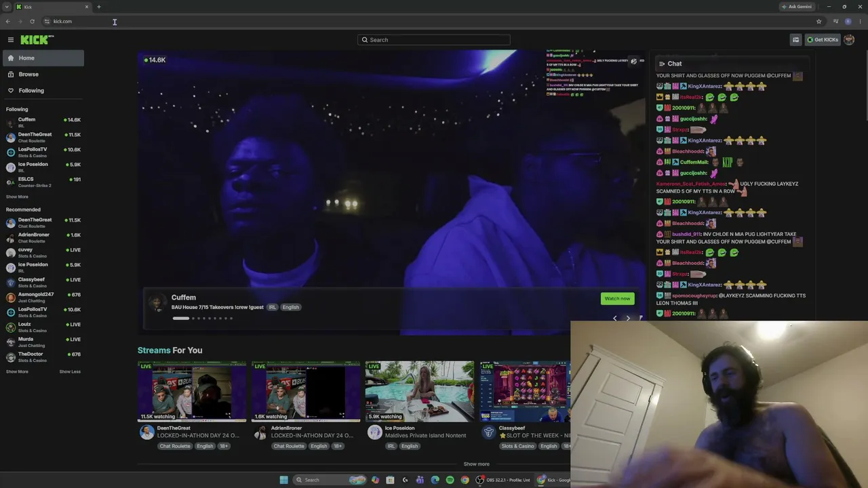868x488 pixels.
Task: Open user profile avatar menu
Action: pos(849,40)
